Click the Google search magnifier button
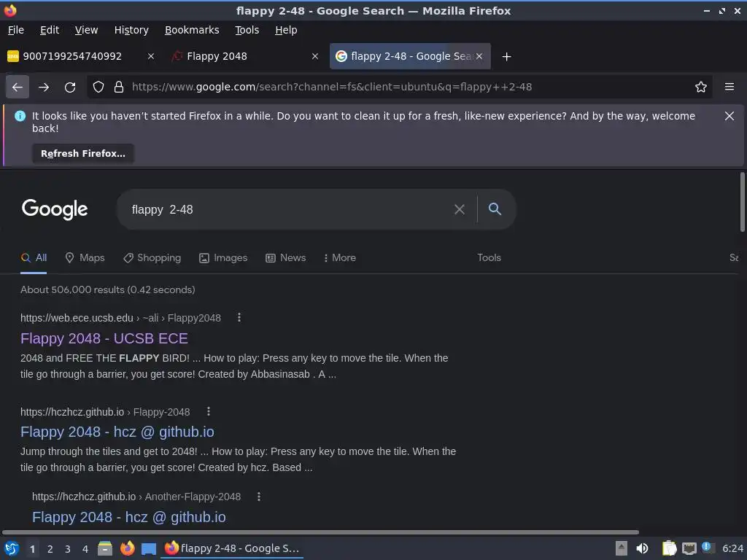 point(495,209)
